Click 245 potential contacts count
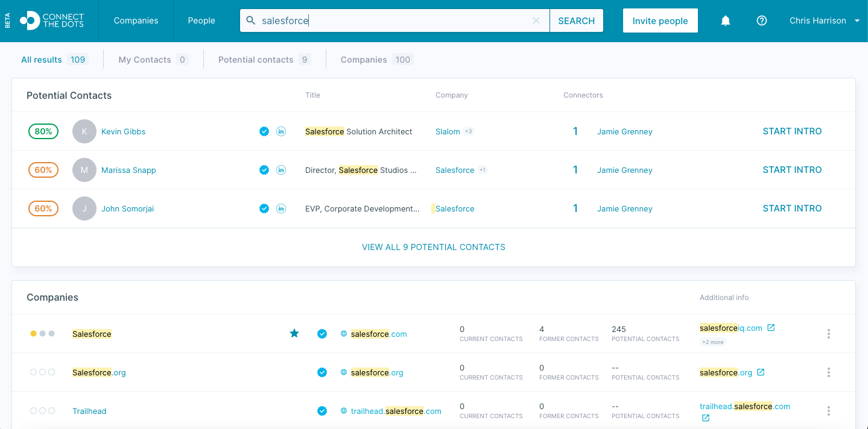The image size is (868, 429). (619, 329)
